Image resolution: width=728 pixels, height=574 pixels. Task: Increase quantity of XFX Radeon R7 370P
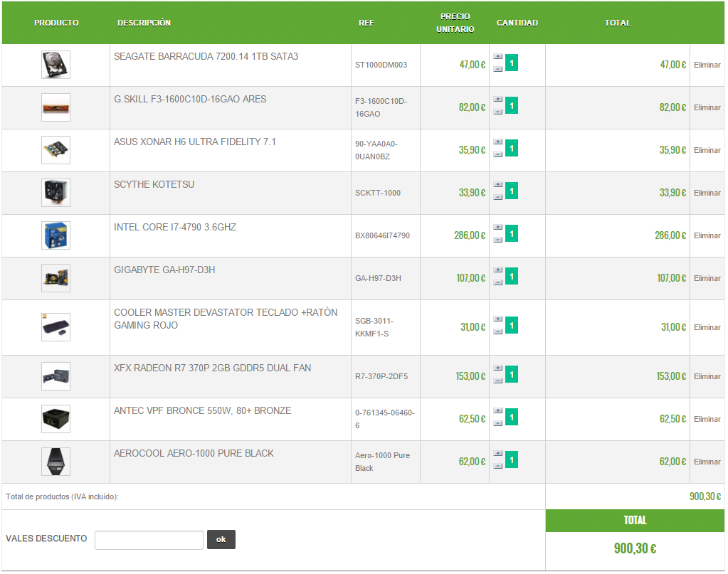point(497,368)
